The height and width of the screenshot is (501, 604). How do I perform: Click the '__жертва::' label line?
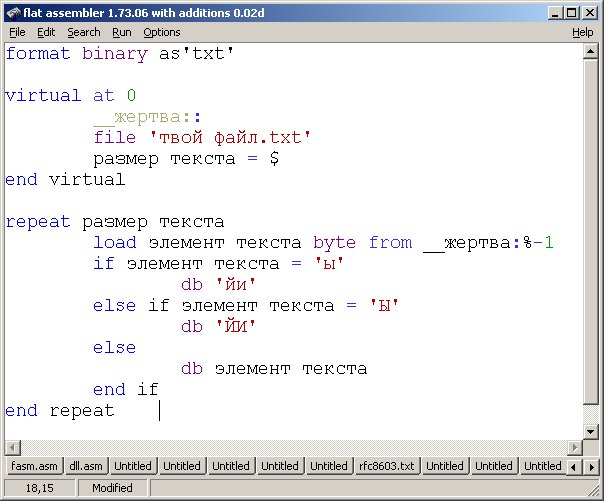(x=147, y=117)
